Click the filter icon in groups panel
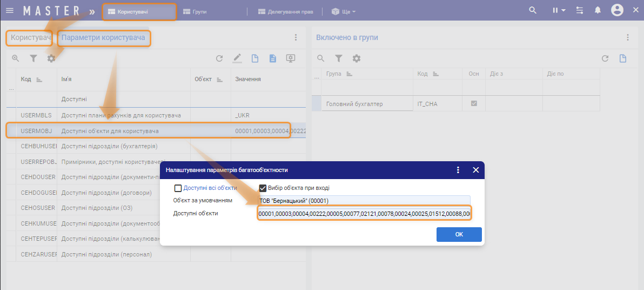Screen dimensions: 644x290 tap(339, 58)
